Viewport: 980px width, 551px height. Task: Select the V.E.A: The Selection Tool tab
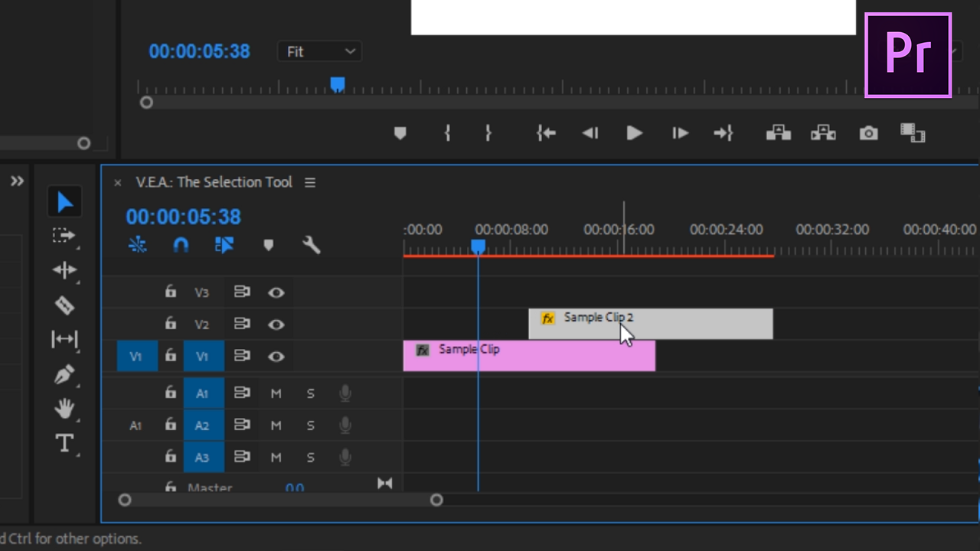pyautogui.click(x=214, y=182)
